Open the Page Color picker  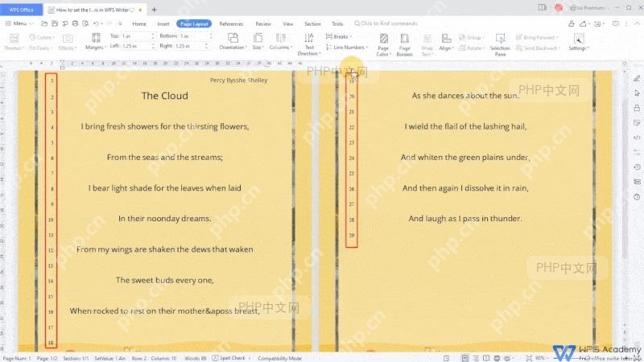384,44
